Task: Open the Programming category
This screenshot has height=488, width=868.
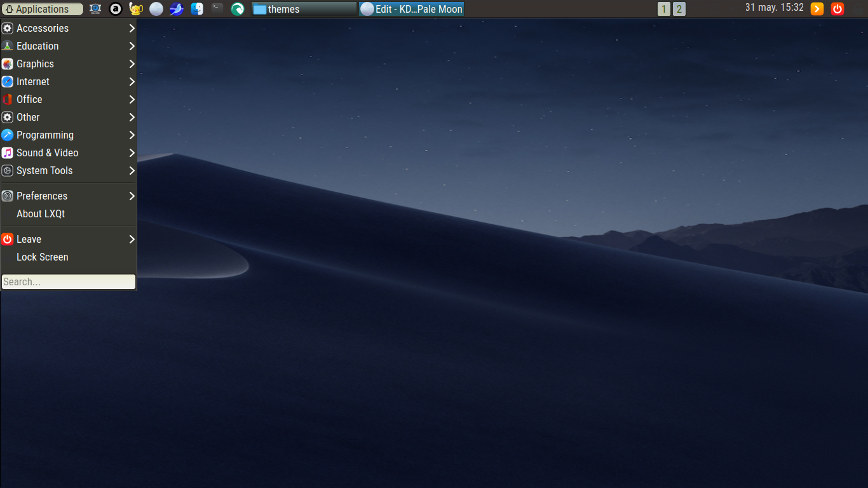Action: pos(69,135)
